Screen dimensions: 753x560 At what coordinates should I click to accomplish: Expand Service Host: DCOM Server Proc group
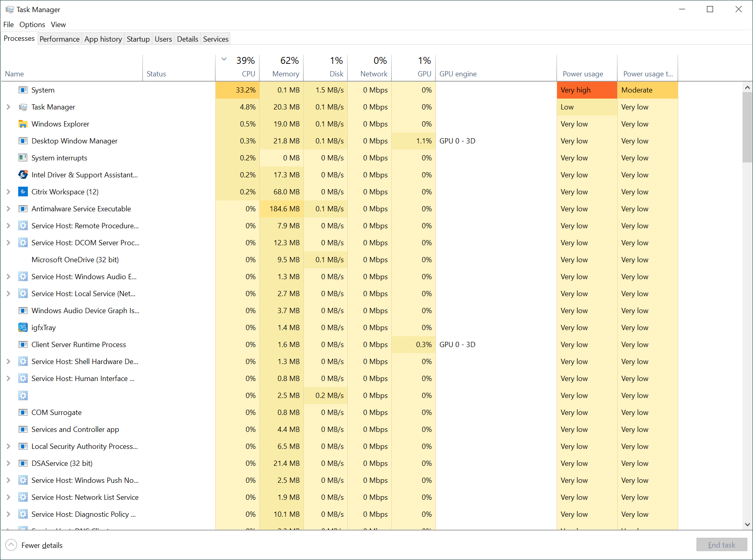8,243
